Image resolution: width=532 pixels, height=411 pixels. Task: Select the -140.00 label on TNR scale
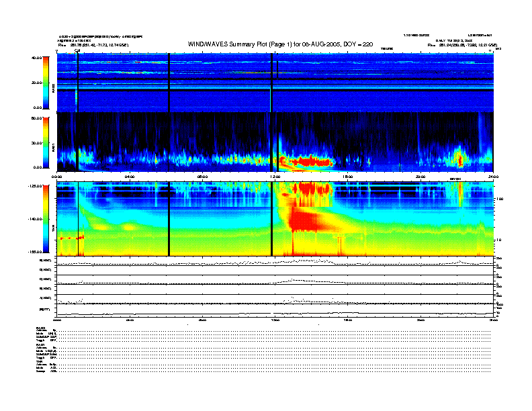35,219
